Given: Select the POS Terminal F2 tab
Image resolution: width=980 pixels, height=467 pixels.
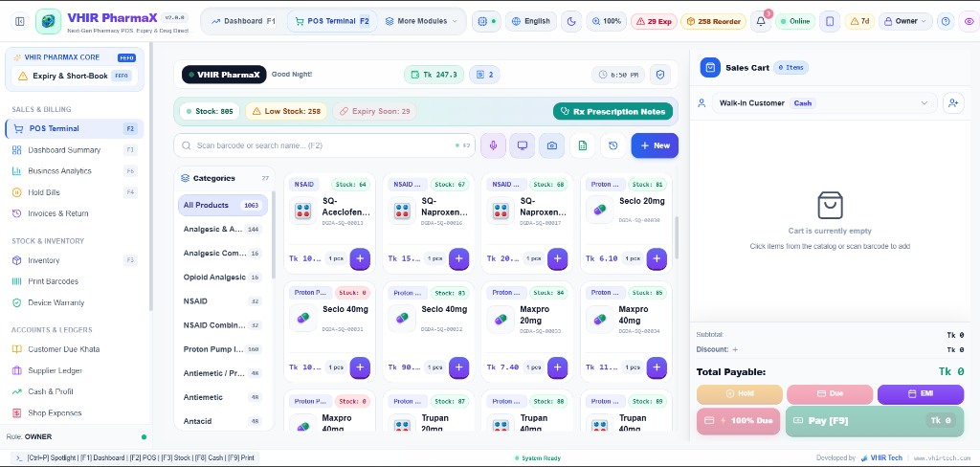Looking at the screenshot, I should tap(332, 21).
